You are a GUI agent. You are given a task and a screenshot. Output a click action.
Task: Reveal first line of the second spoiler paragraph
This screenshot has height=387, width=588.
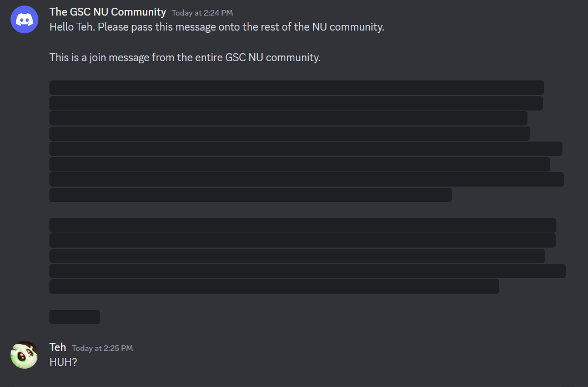303,225
